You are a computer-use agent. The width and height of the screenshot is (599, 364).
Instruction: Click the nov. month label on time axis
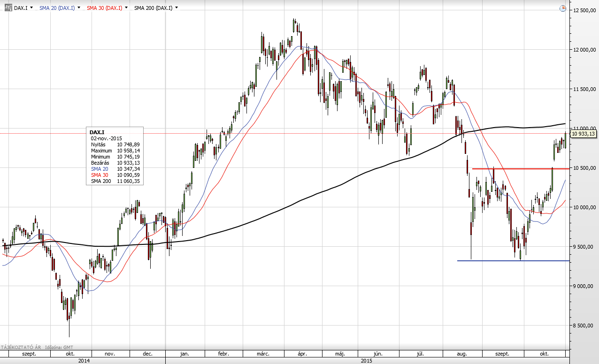click(x=109, y=354)
